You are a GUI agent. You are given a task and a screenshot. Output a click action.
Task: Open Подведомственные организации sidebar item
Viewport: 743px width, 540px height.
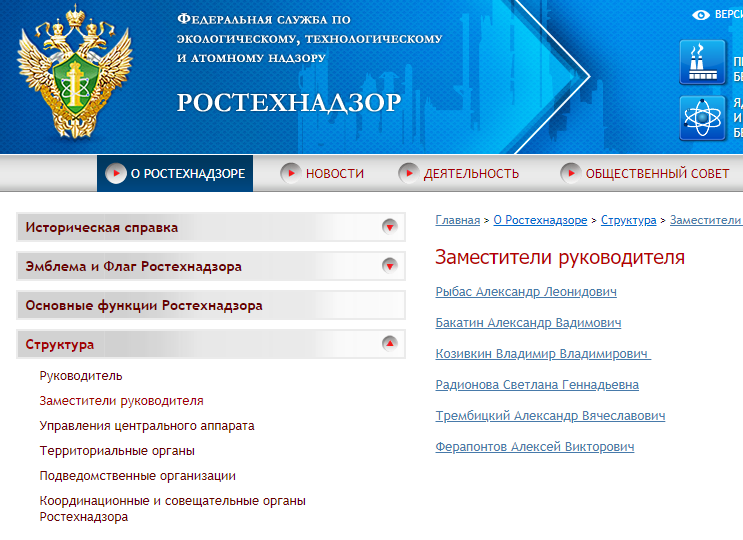[137, 476]
